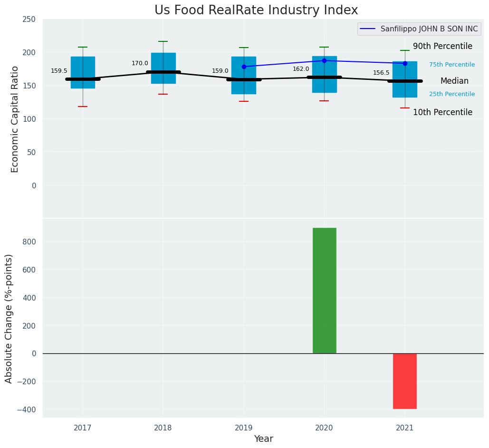Image resolution: width=489 pixels, height=448 pixels.
Task: Click the 2019 tick label on the Year axis
Action: tap(244, 428)
